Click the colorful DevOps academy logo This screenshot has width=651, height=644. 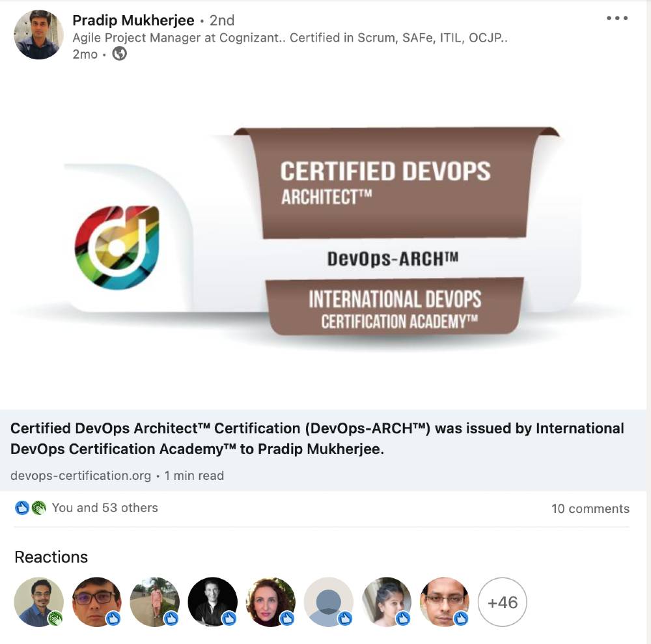117,247
